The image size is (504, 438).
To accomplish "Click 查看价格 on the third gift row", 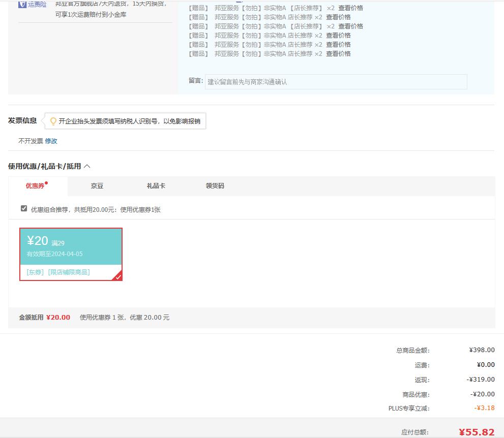I will (x=350, y=26).
